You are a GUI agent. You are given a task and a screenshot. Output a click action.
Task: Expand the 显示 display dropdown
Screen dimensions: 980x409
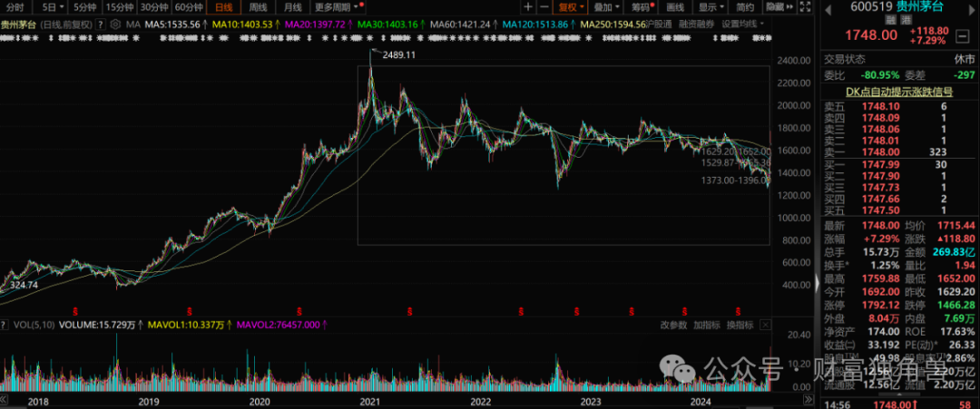(x=710, y=7)
